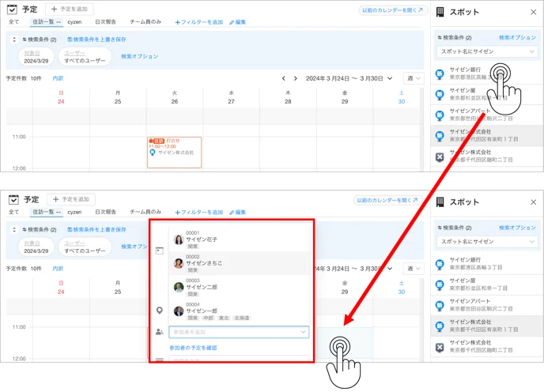Click the X-marked 麹町 spot icon in upper screenshot
Screen dimensions: 544x392
440,157
